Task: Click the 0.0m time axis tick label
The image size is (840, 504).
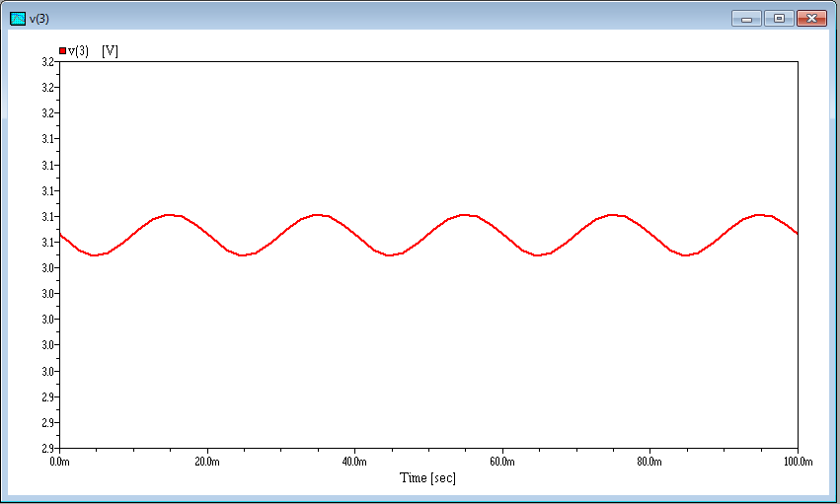Action: click(59, 462)
